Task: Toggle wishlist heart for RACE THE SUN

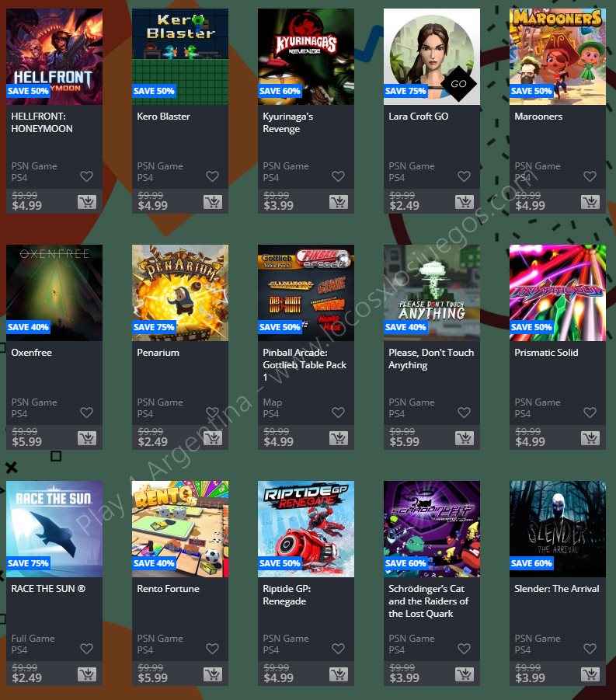Action: click(86, 649)
